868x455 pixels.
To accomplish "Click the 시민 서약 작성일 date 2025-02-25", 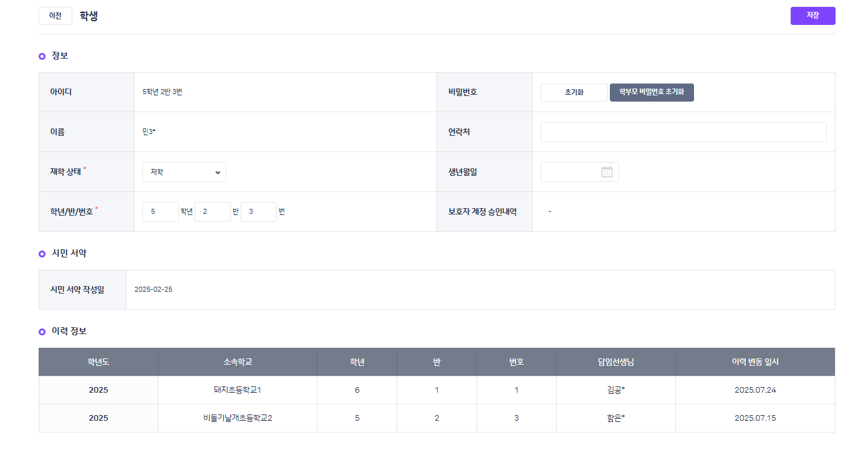I will 153,290.
